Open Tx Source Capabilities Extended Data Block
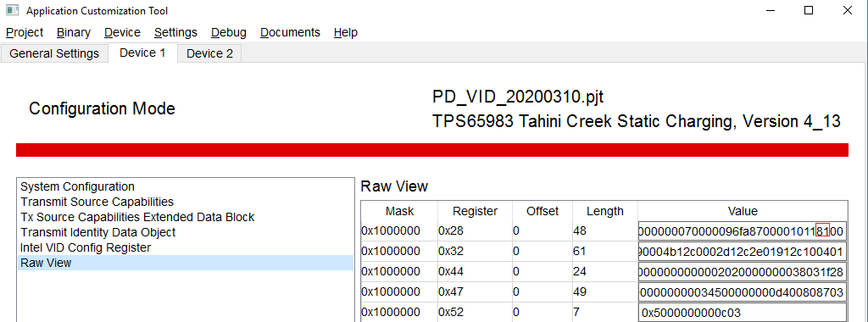Viewport: 868px width, 322px height. pos(137,217)
